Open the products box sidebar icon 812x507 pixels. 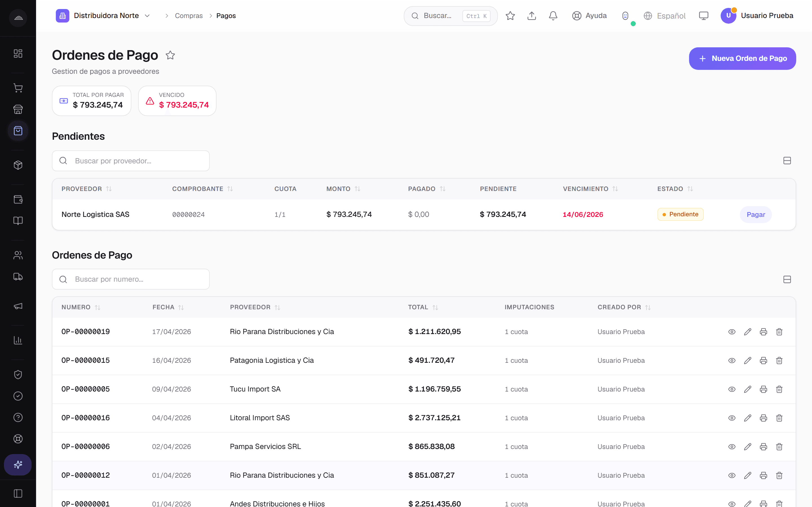18,165
